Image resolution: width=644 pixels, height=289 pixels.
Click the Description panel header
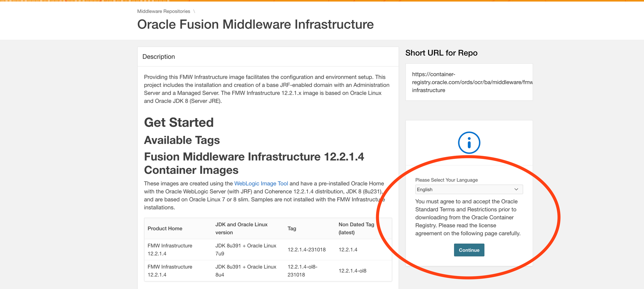click(159, 57)
